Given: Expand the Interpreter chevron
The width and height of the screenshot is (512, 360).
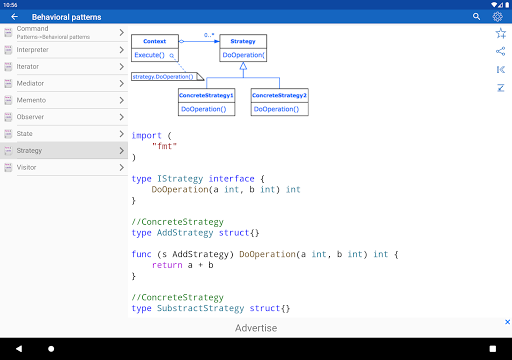Looking at the screenshot, I should click(121, 50).
